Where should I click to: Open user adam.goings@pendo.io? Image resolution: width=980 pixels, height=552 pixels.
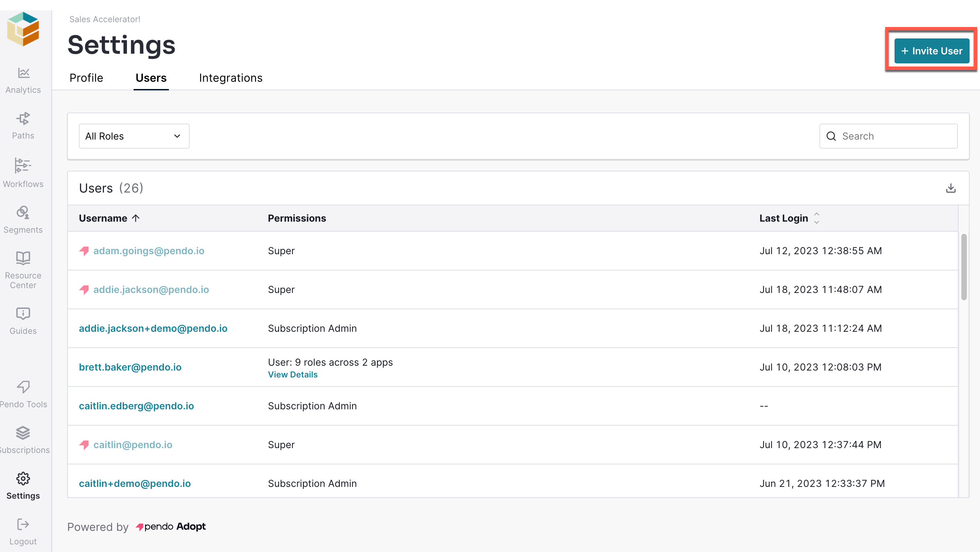[x=149, y=251]
